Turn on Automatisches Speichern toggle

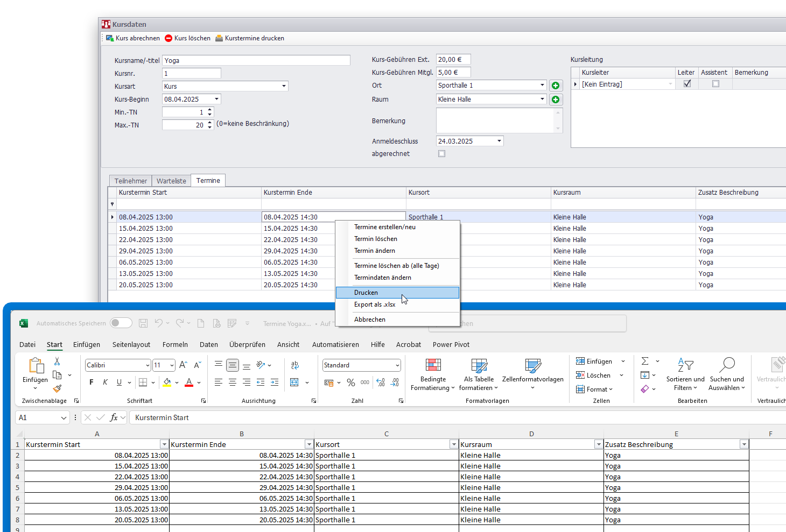click(x=121, y=323)
